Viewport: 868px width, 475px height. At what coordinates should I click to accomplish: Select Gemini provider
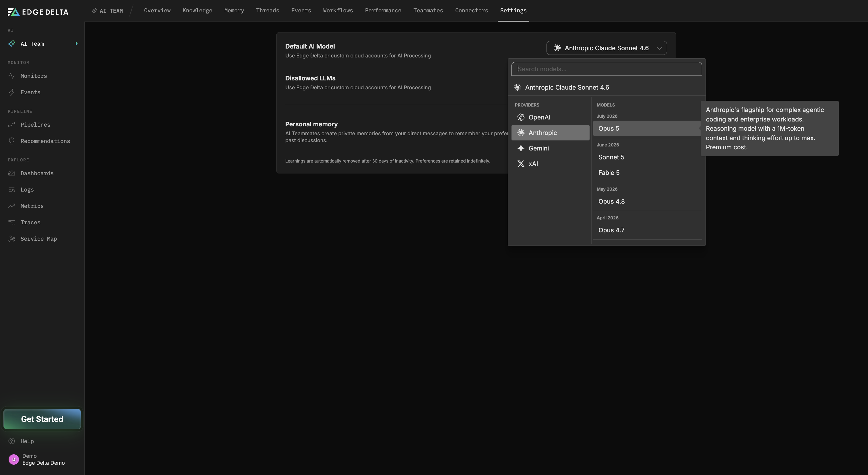(x=550, y=148)
